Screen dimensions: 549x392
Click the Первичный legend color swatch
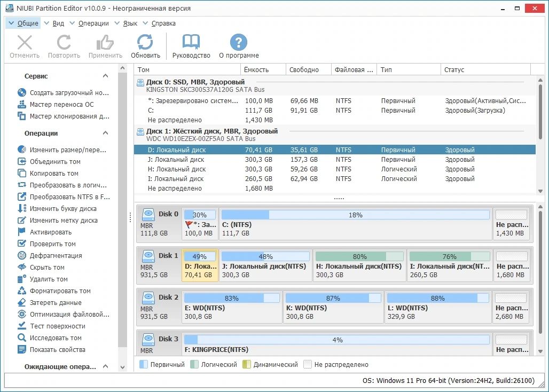(144, 364)
